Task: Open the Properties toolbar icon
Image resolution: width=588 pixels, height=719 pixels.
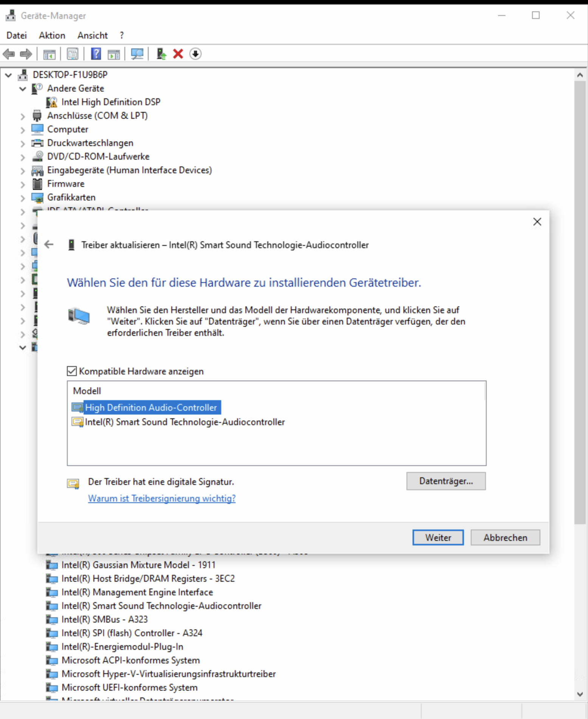Action: click(72, 54)
